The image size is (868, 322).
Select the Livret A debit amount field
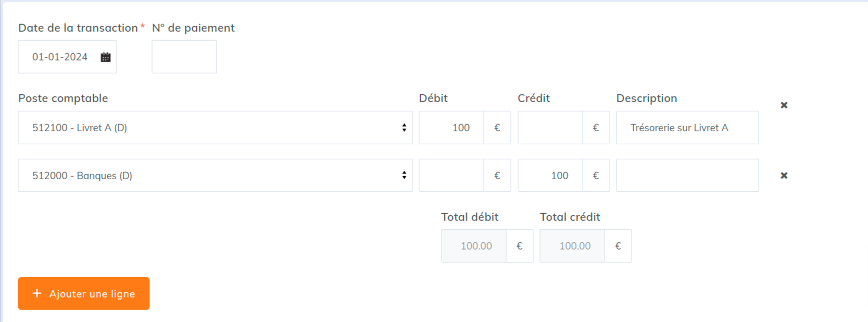point(451,128)
